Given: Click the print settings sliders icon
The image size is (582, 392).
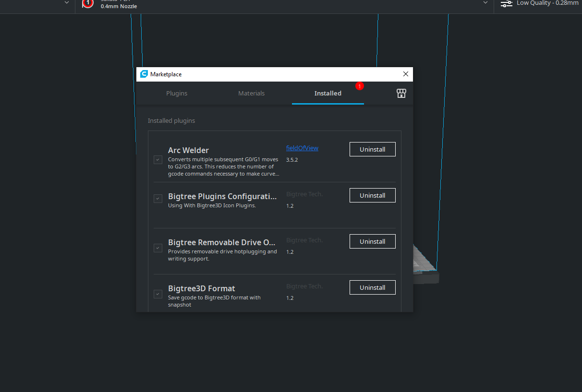Looking at the screenshot, I should (x=506, y=3).
